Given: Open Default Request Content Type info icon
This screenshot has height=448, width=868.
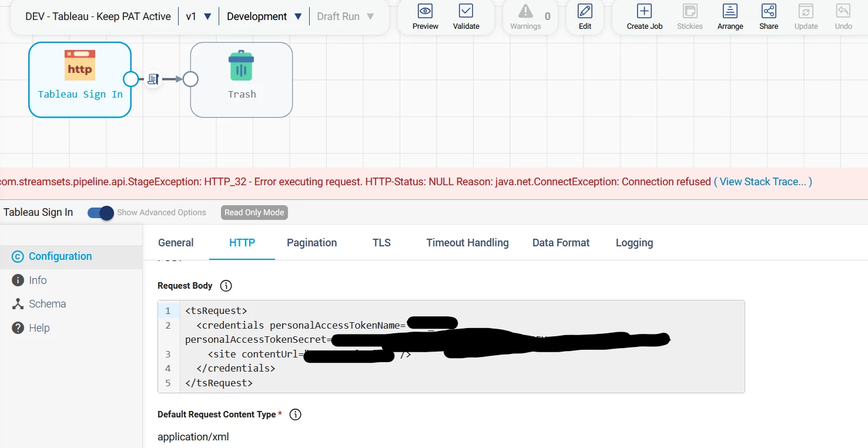Looking at the screenshot, I should pos(296,414).
